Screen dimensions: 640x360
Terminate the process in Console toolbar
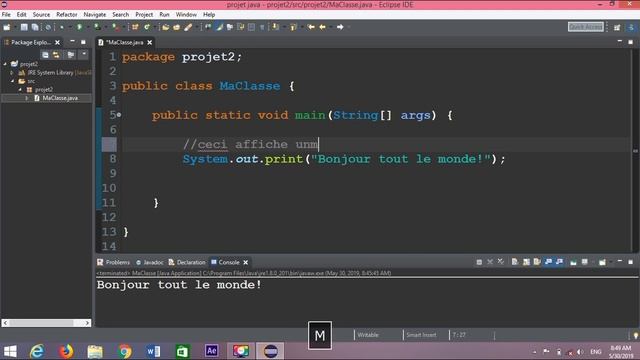(479, 262)
